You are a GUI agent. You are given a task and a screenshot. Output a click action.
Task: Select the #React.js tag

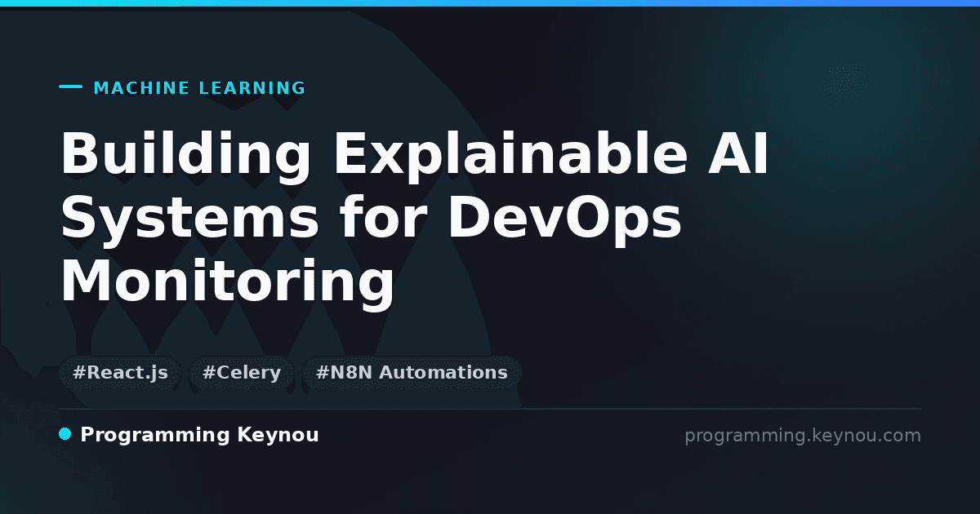(x=120, y=373)
